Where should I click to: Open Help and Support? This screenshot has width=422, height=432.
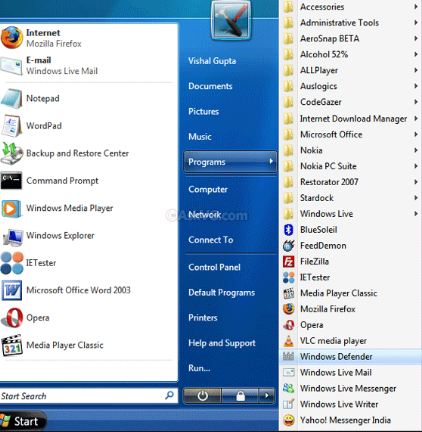pyautogui.click(x=222, y=343)
